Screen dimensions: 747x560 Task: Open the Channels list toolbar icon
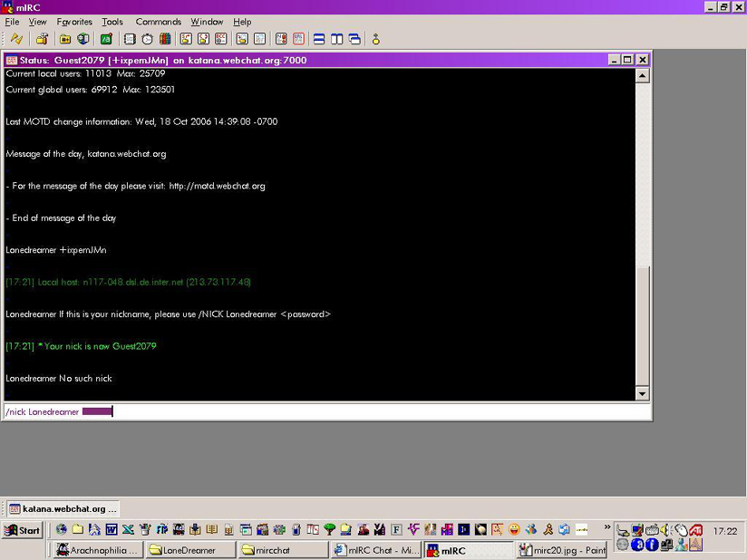[83, 39]
